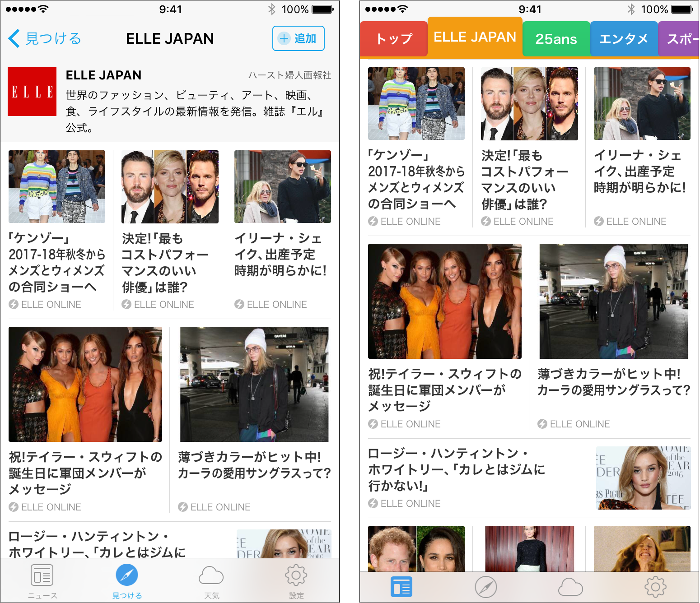Screen dimensions: 700x603
Task: Tap the red ELLE logo in left phone
Action: (32, 92)
